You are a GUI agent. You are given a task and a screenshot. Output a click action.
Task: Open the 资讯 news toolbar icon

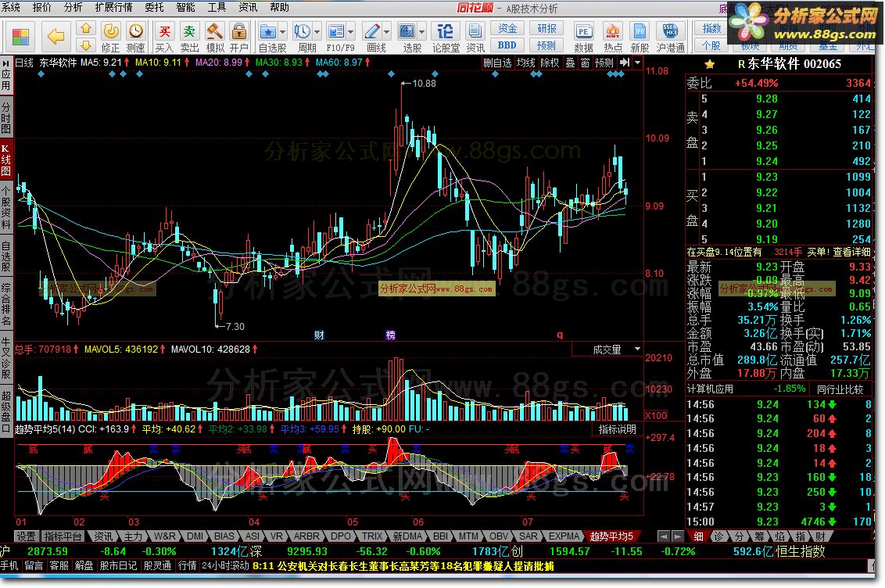coord(475,38)
